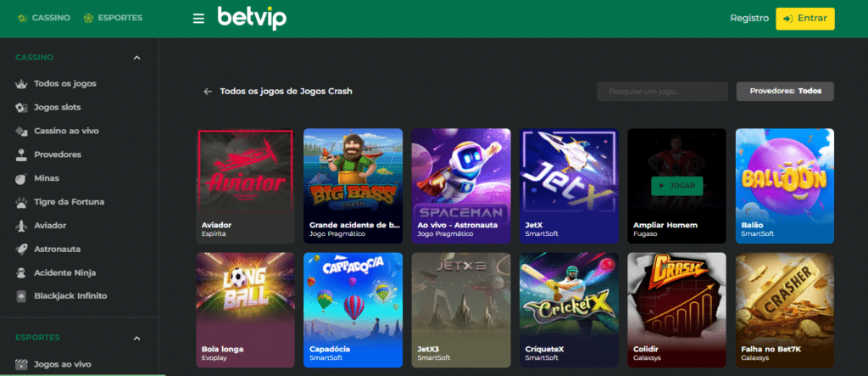Click the Cassino ao vivo cards icon
This screenshot has width=868, height=376.
[21, 131]
